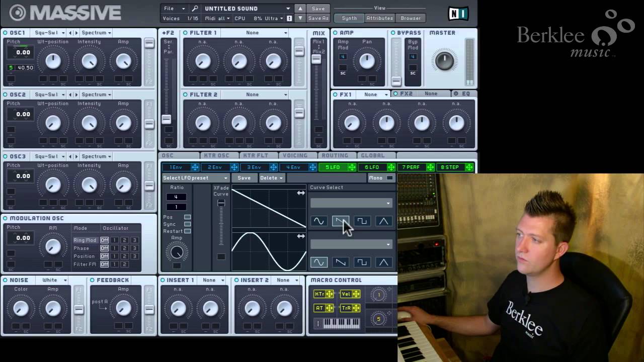The image size is (644, 362).
Task: Click the exclamation panic icon near Ultra
Action: [289, 18]
